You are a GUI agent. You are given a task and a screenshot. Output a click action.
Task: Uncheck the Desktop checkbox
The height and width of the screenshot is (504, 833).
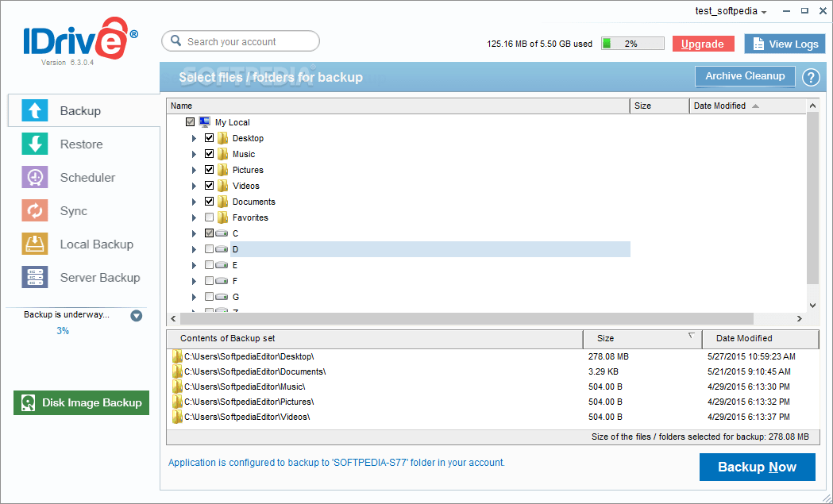[x=210, y=138]
